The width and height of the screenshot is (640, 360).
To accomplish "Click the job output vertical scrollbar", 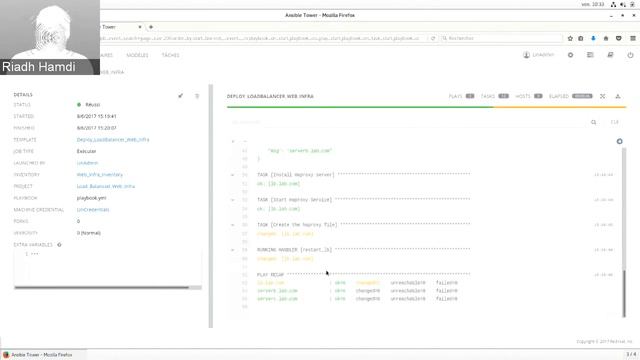I will pos(624,293).
